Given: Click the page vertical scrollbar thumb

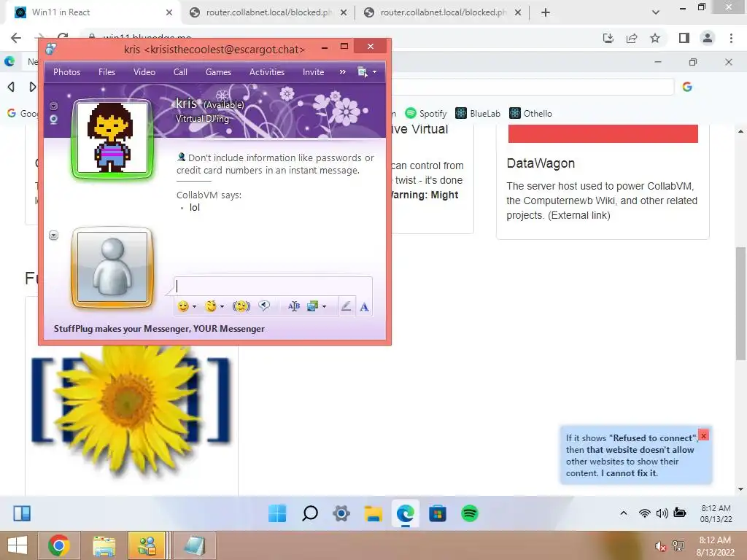Looking at the screenshot, I should coord(740,303).
